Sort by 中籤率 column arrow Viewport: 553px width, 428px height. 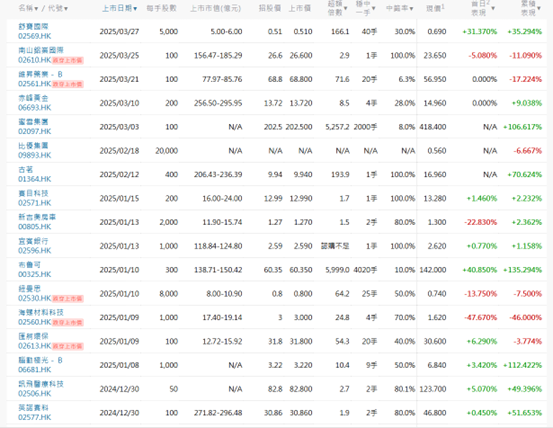(x=411, y=8)
